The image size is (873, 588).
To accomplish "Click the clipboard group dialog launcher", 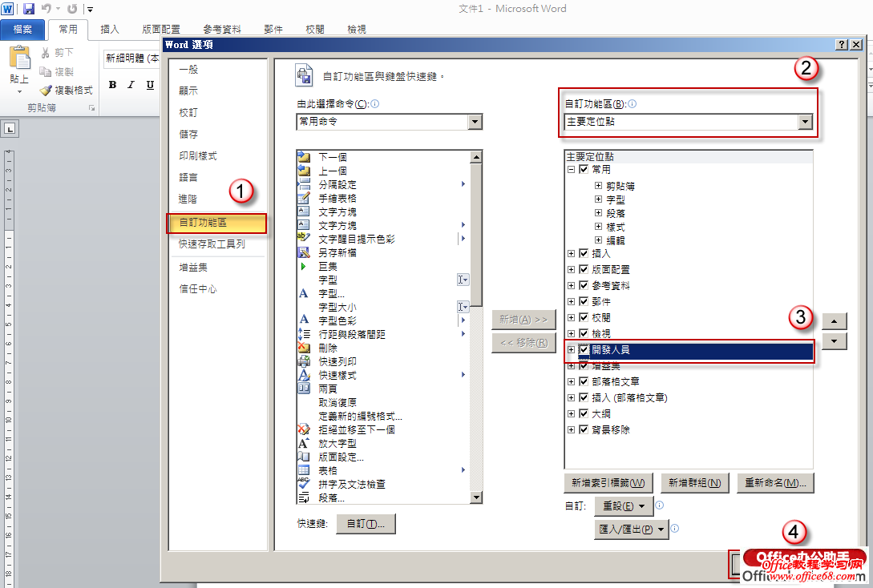I will pos(92,108).
